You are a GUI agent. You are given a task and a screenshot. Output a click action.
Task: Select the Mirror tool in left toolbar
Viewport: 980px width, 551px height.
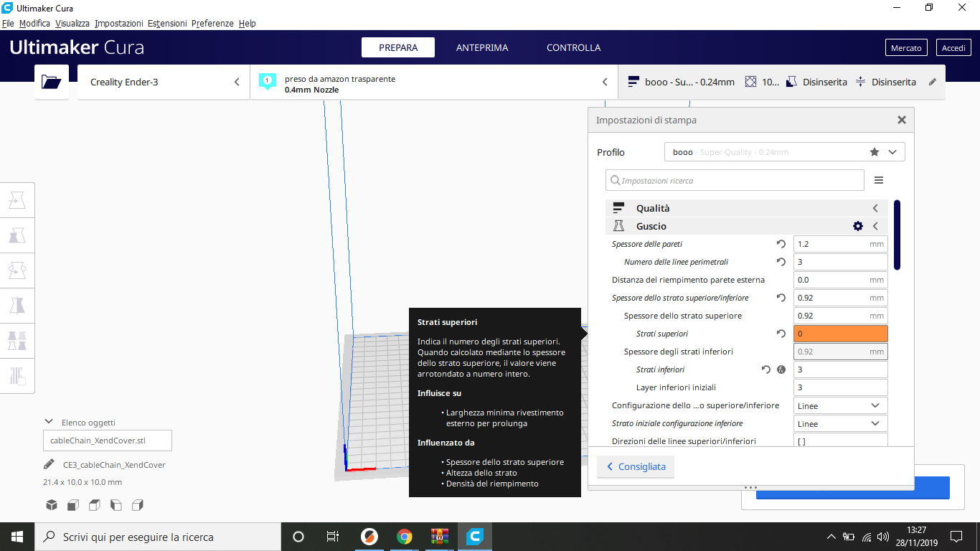(x=17, y=306)
